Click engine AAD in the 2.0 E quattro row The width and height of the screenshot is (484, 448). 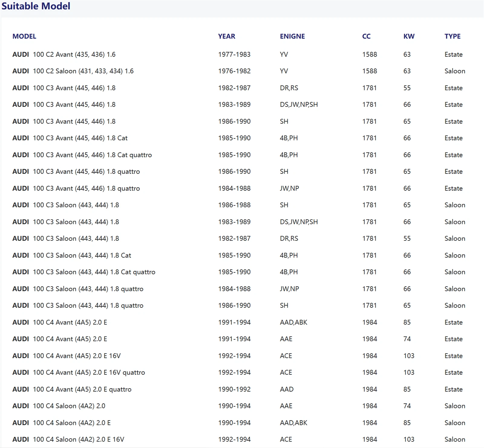286,389
